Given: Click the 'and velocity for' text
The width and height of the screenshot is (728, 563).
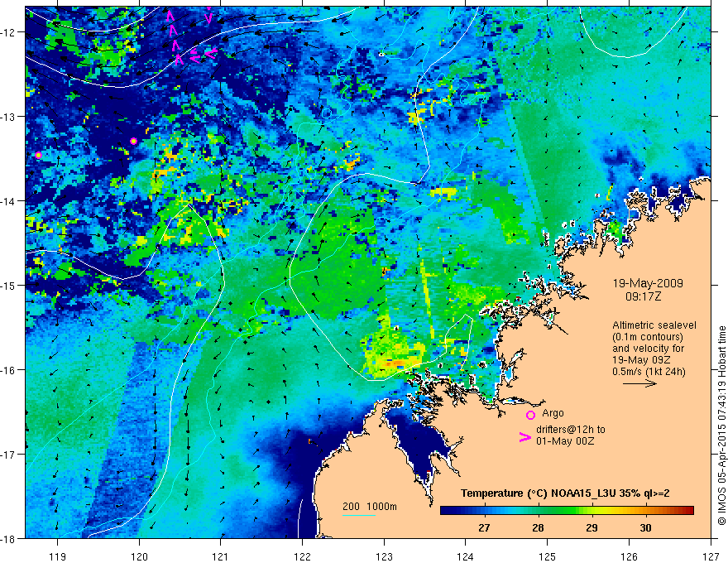Looking at the screenshot, I should tap(648, 349).
